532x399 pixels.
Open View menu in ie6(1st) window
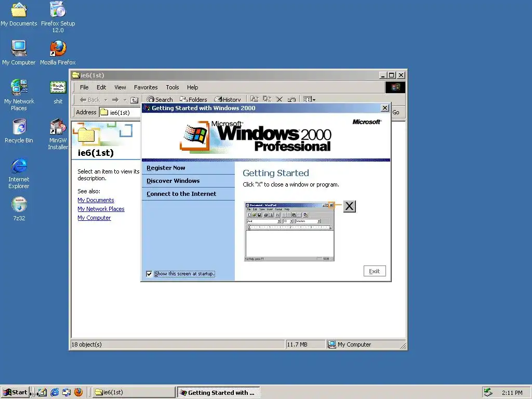click(x=120, y=87)
